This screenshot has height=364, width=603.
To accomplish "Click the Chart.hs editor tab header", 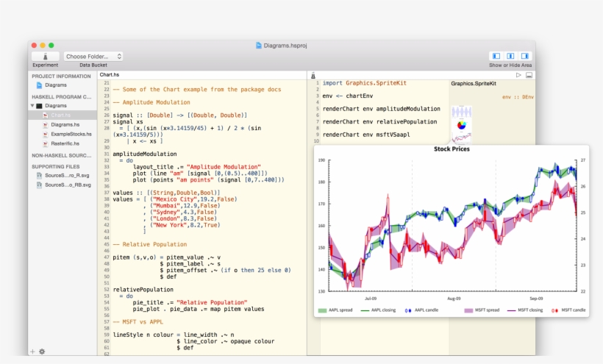I will (110, 75).
